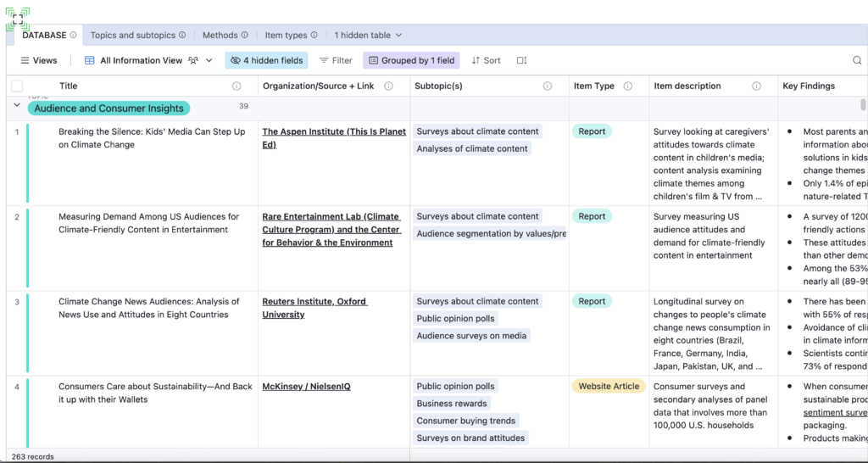868x463 pixels.
Task: Click the Sort arrows button
Action: pos(486,61)
